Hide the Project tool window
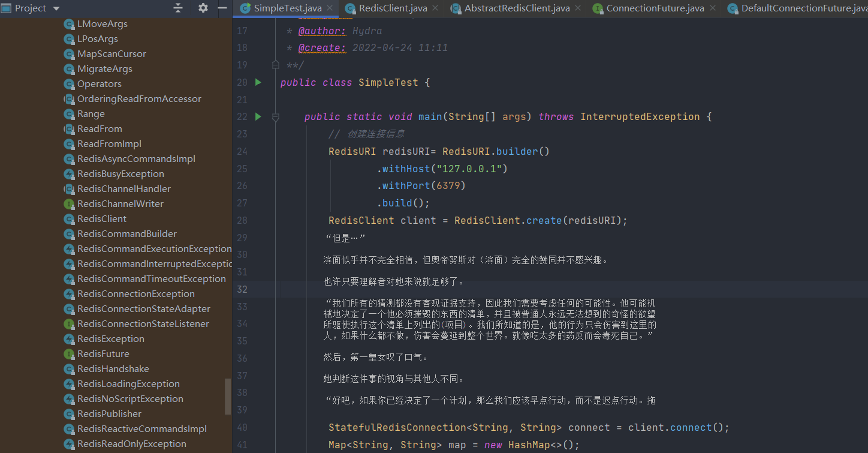868x453 pixels. click(222, 8)
